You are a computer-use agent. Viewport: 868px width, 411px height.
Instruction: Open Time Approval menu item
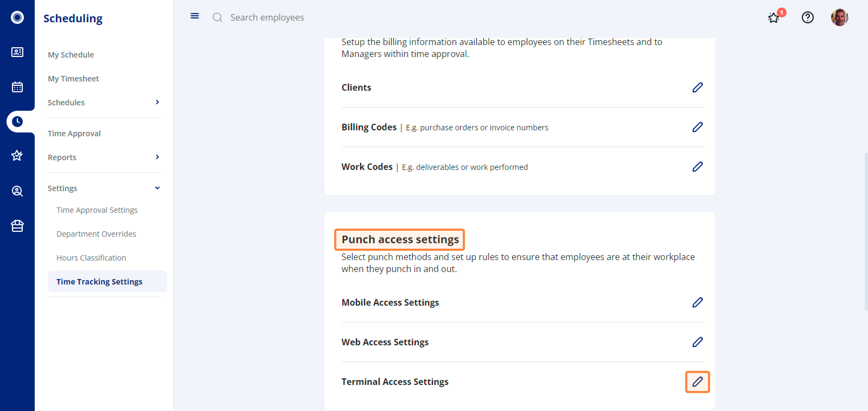point(74,134)
